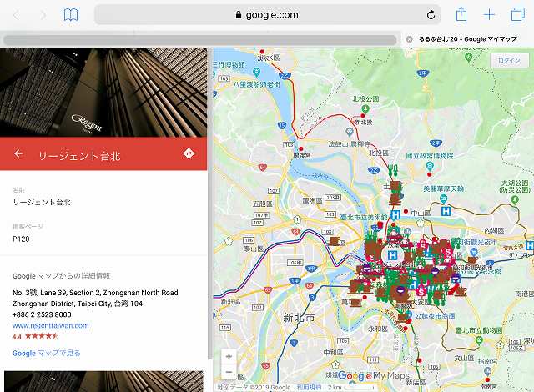534x392 pixels.
Task: Select the 八里渡船頭老街 marker
Action: click(x=257, y=72)
